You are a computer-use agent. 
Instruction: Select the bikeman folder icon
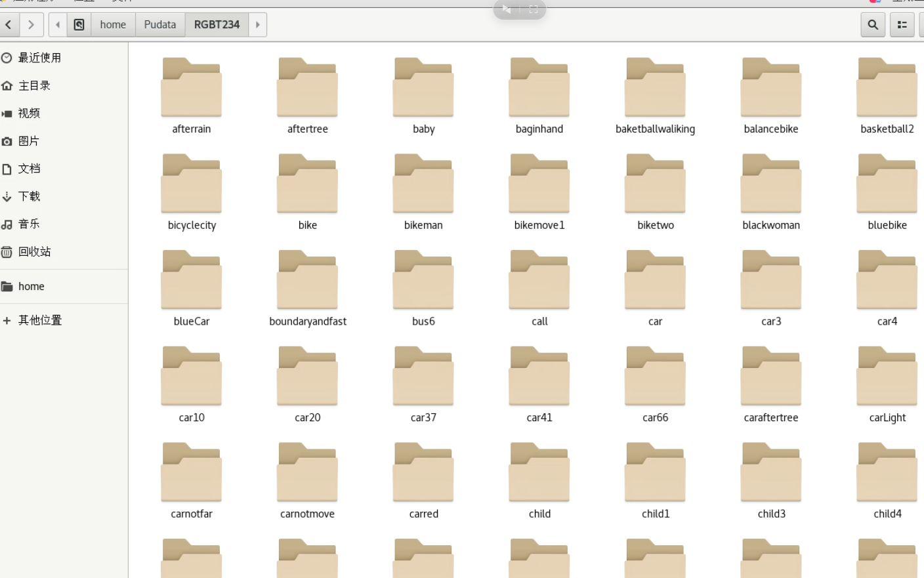coord(423,184)
